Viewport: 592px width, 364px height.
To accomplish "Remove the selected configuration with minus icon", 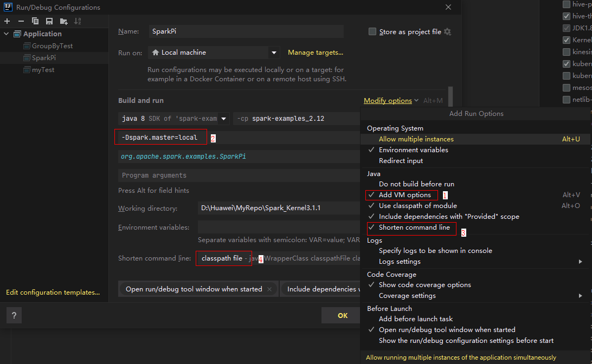I will tap(21, 21).
